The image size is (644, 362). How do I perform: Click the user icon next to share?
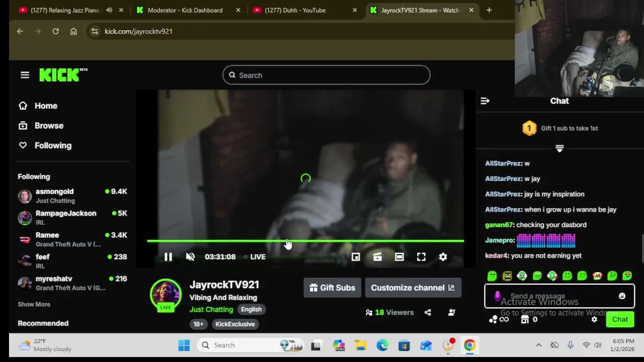tap(452, 312)
